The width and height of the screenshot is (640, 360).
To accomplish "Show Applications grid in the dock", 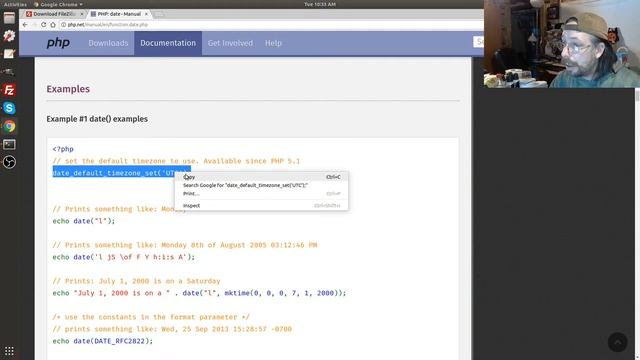I will [x=9, y=351].
